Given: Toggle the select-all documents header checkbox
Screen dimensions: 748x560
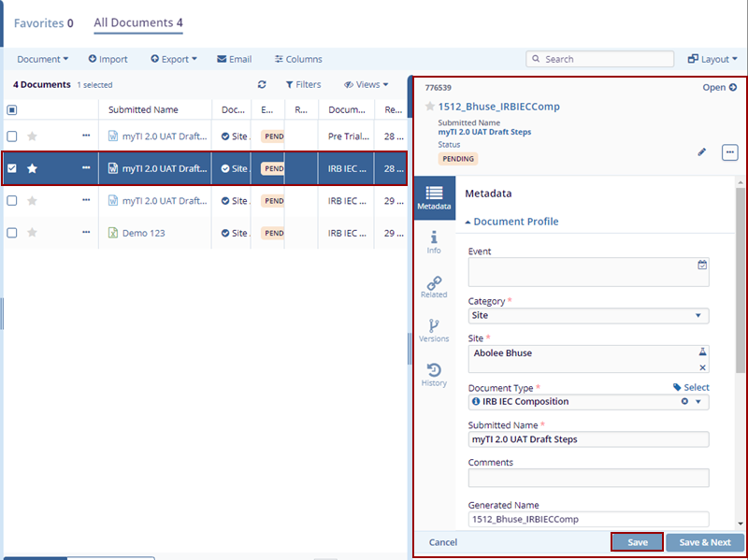Looking at the screenshot, I should point(12,110).
